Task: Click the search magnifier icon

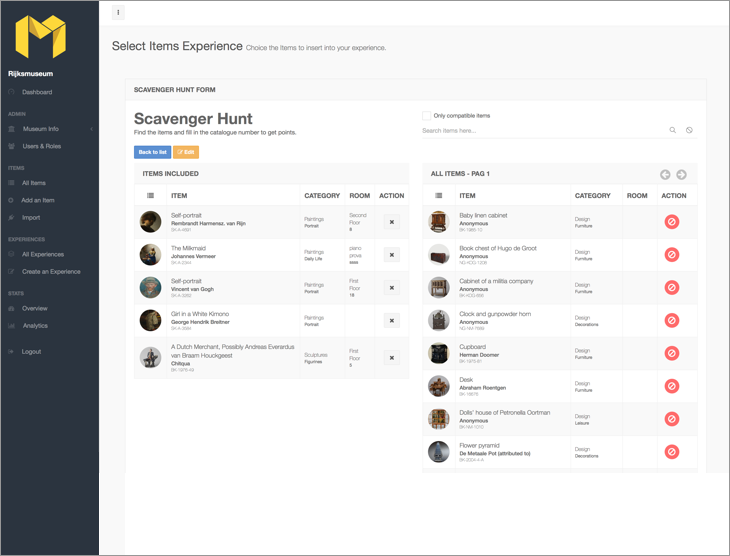Action: click(673, 130)
